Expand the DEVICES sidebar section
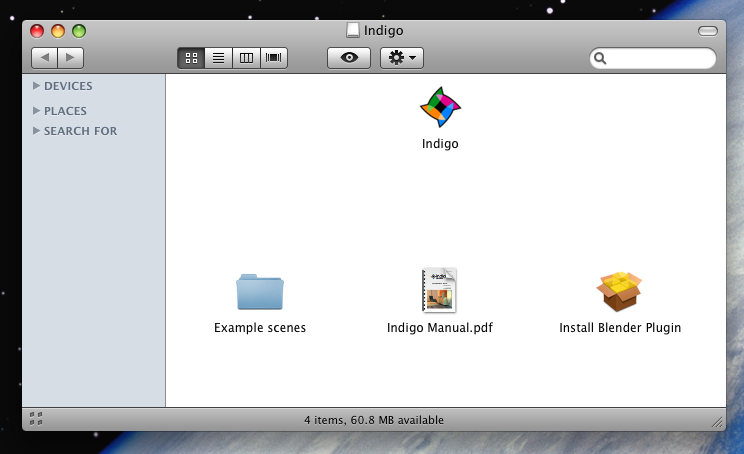Viewport: 744px width, 454px height. pyautogui.click(x=37, y=87)
